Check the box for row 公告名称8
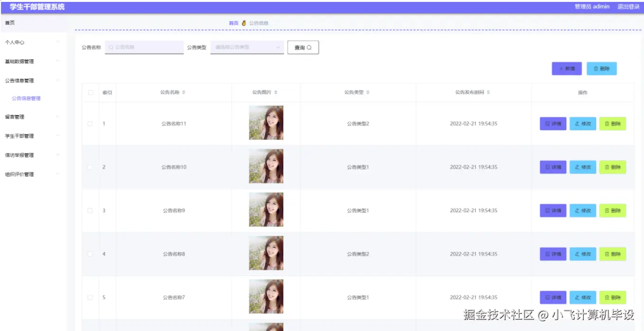This screenshot has height=331, width=644. pyautogui.click(x=90, y=254)
